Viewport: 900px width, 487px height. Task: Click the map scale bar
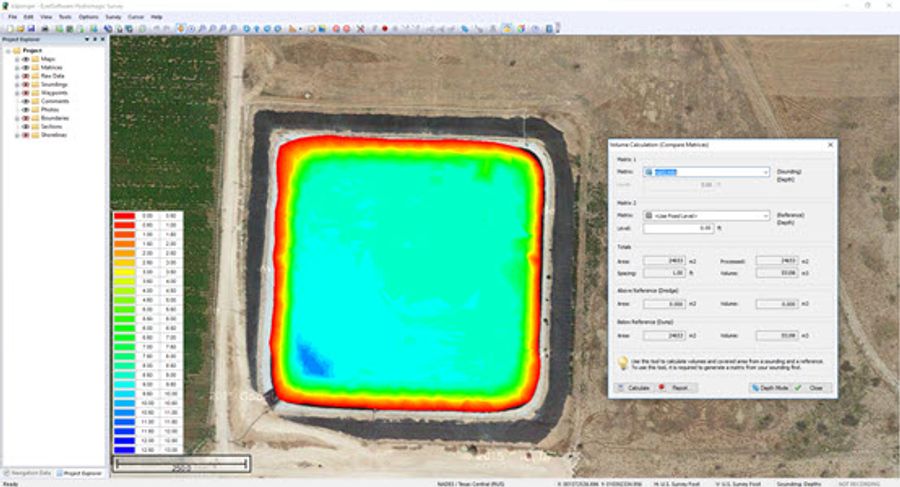coord(181,464)
